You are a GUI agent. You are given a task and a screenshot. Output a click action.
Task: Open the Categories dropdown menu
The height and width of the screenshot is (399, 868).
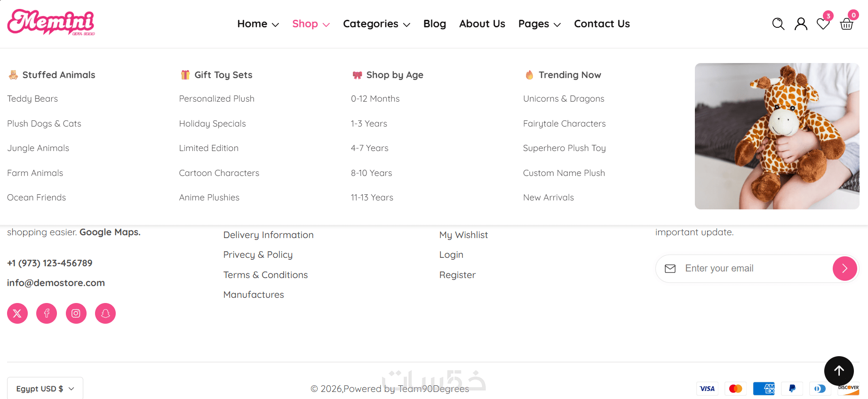pos(376,24)
